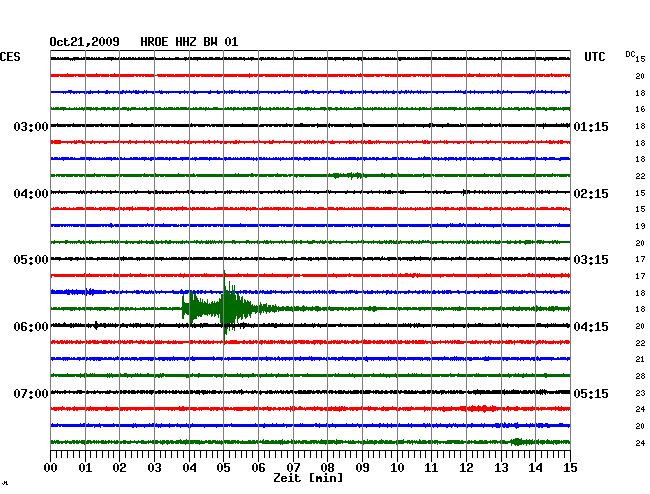Click the 06 minute axis tick label
This screenshot has height=494, width=650.
click(258, 468)
